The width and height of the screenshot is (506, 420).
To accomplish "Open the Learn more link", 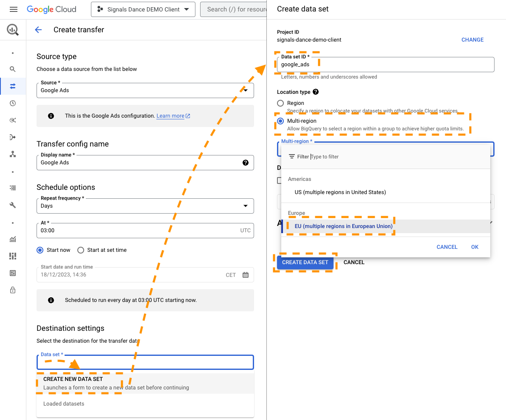I will (173, 116).
